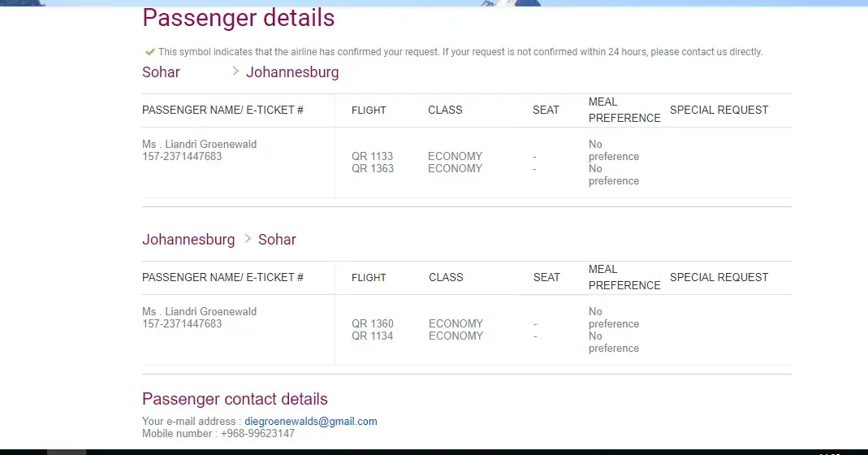Select flight number QR 1134
The width and height of the screenshot is (868, 455).
(x=372, y=336)
